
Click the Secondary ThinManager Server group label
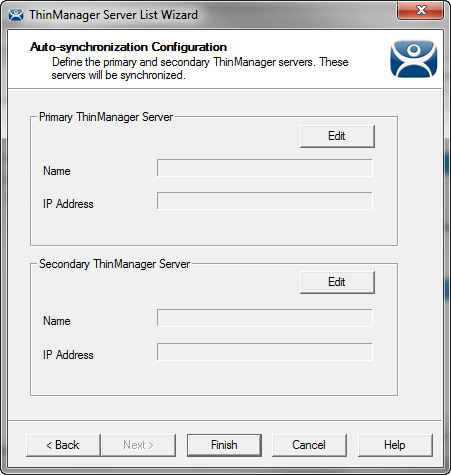pyautogui.click(x=114, y=264)
